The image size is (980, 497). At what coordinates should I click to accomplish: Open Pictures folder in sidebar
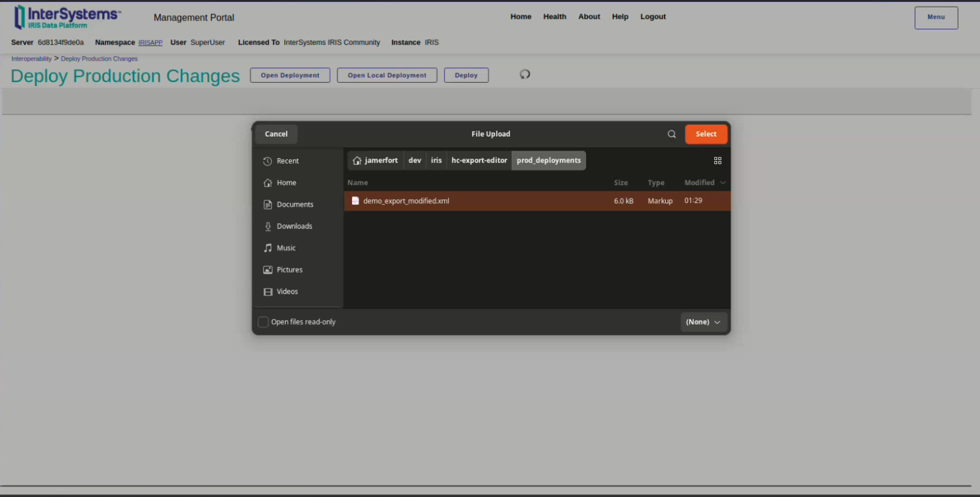pyautogui.click(x=289, y=270)
